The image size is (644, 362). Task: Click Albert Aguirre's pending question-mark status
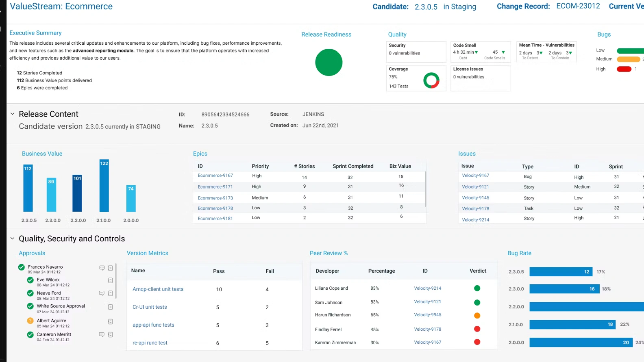click(x=30, y=321)
